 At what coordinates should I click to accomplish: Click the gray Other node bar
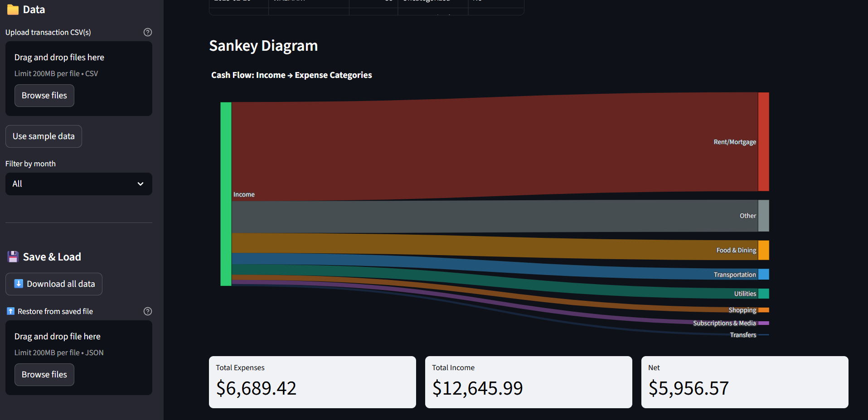click(764, 216)
